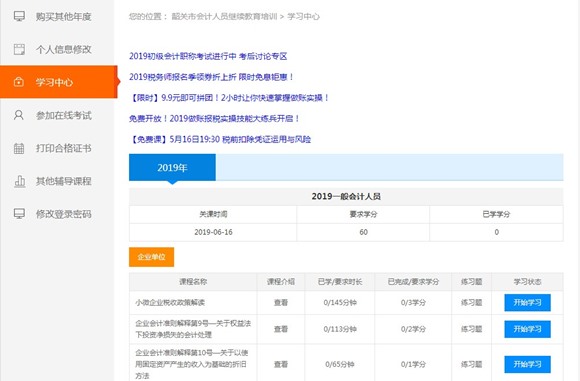Click 查看 for 企业会计准则解释第10号 course

pos(281,364)
